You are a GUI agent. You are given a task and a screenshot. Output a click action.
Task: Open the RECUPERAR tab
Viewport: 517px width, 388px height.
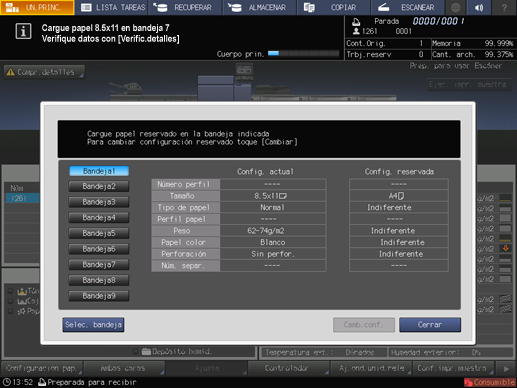185,7
